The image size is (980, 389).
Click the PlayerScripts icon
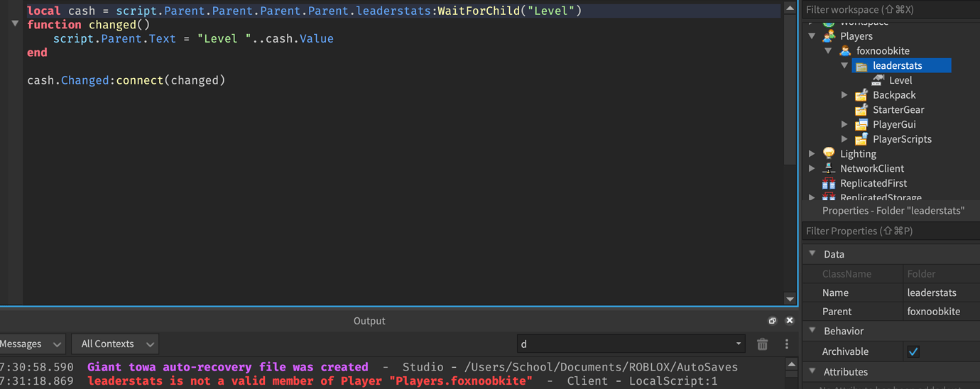tap(861, 139)
